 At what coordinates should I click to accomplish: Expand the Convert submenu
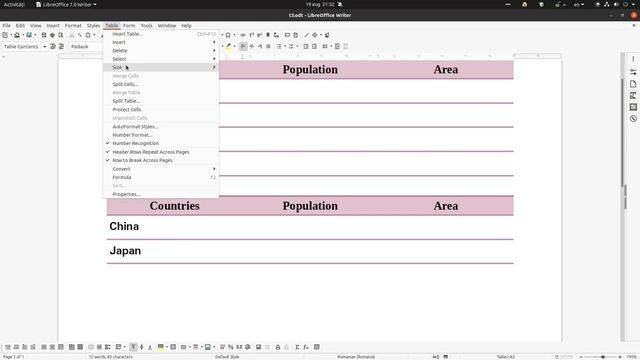(161, 169)
